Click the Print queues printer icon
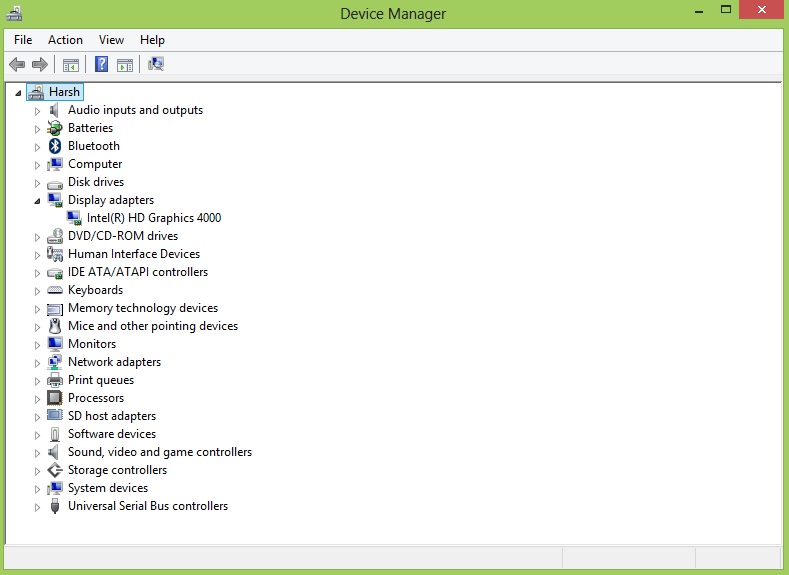 point(55,380)
